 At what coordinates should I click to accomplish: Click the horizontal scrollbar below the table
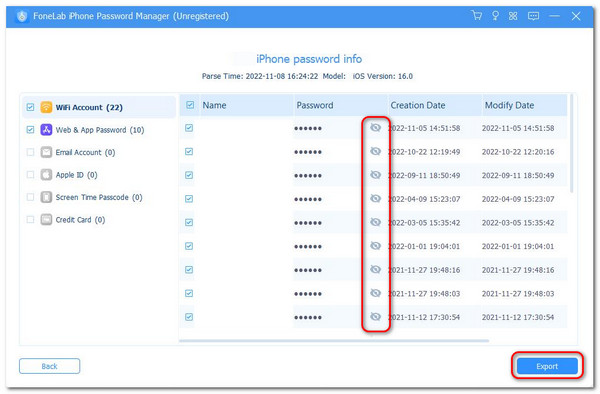tap(334, 340)
